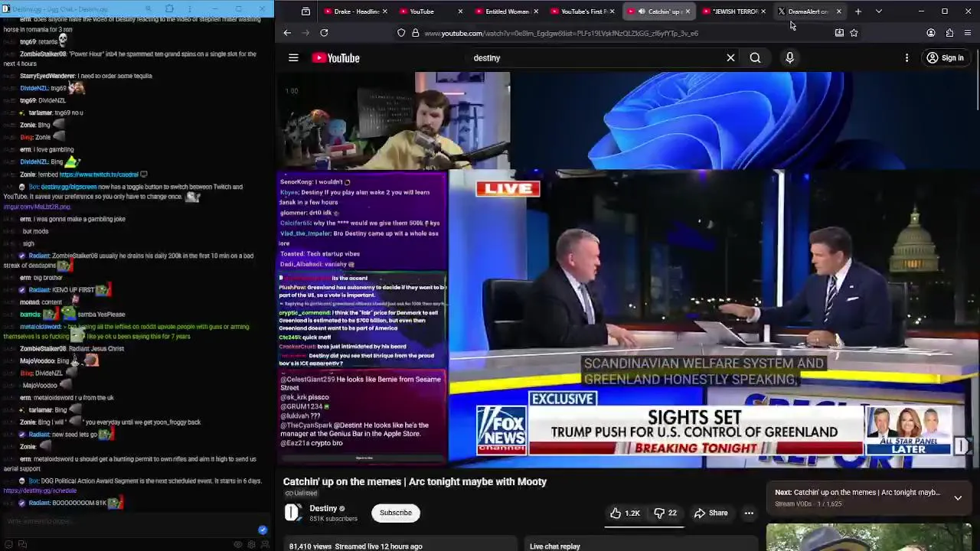Open the destiny.gg/bigscreen link in chat
Screen dimensions: 980x551
coord(69,187)
